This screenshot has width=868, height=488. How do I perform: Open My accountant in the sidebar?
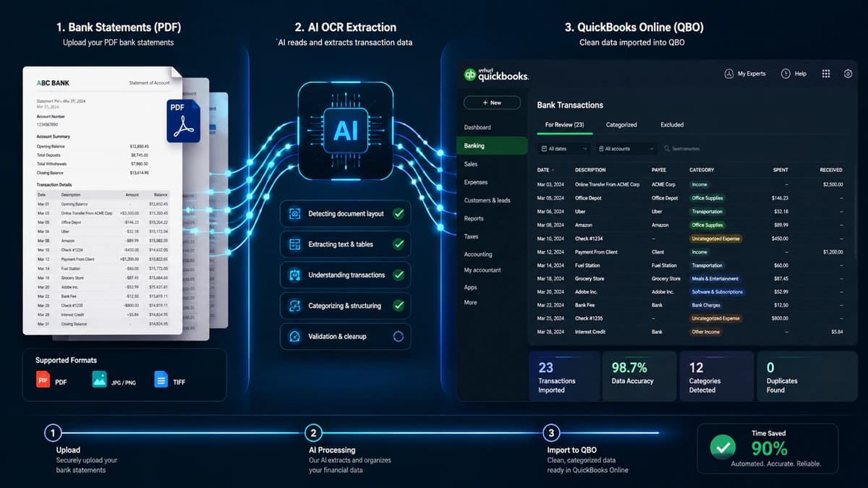[482, 270]
